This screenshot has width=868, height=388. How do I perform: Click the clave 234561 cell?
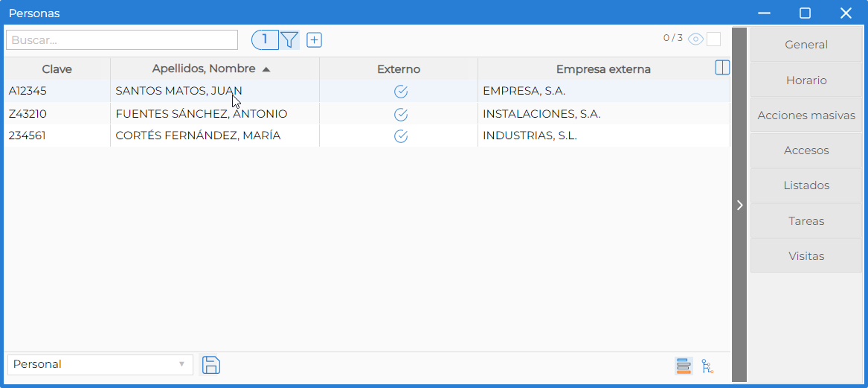(x=57, y=136)
